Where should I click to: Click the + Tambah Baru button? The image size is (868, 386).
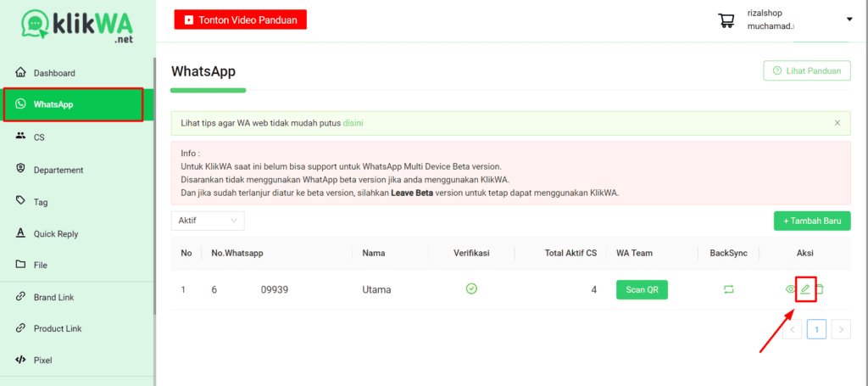(812, 221)
